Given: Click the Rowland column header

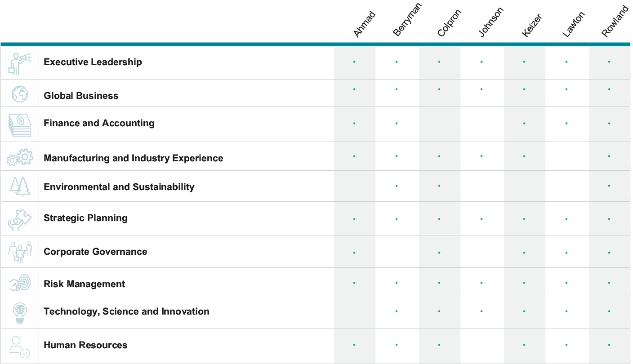Looking at the screenshot, I should point(615,21).
